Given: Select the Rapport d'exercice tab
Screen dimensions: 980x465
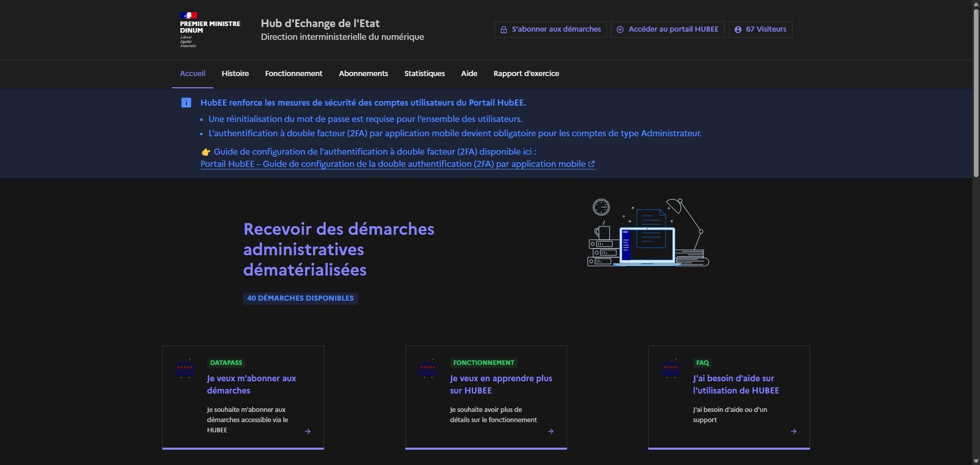Looking at the screenshot, I should pos(526,74).
